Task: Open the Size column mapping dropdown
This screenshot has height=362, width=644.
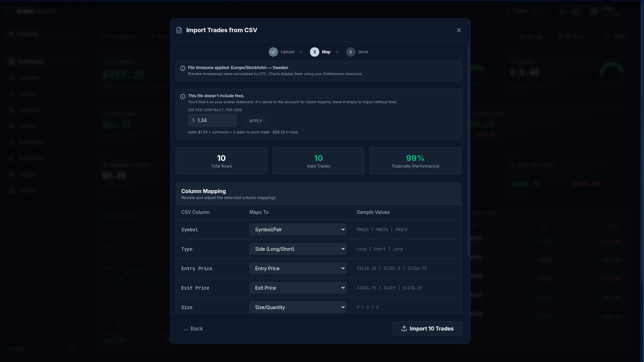Action: coord(298,307)
